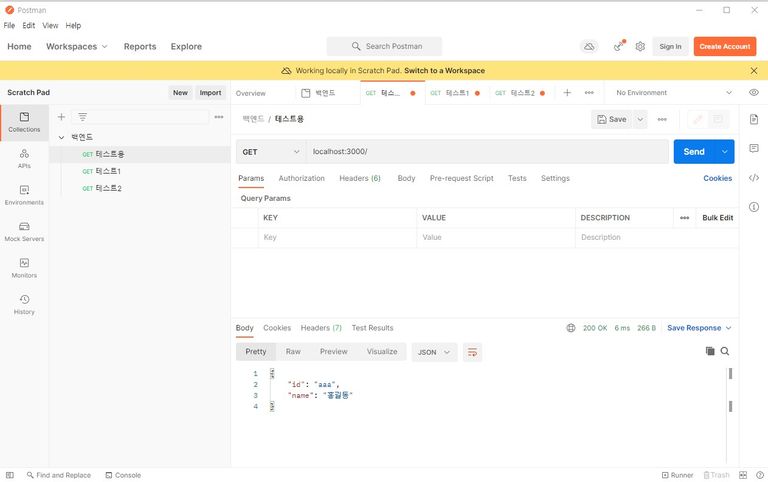
Task: Open the Edit menu
Action: tap(28, 25)
